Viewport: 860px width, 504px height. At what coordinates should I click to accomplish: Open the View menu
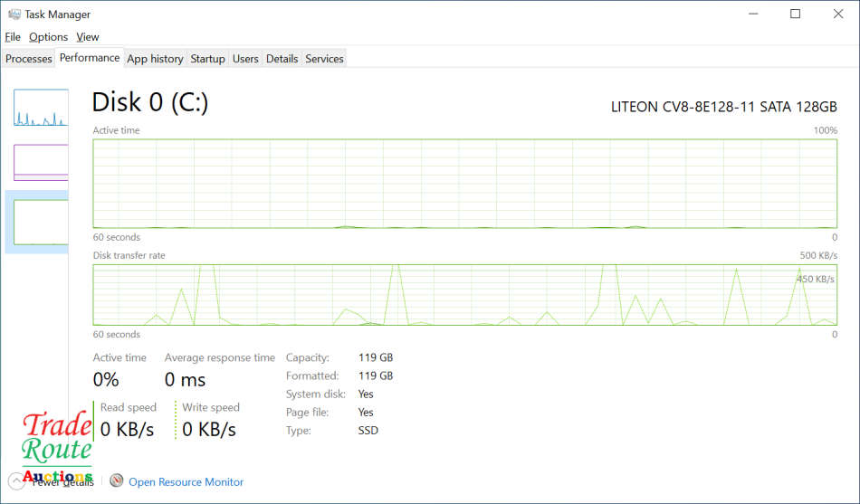(x=88, y=37)
